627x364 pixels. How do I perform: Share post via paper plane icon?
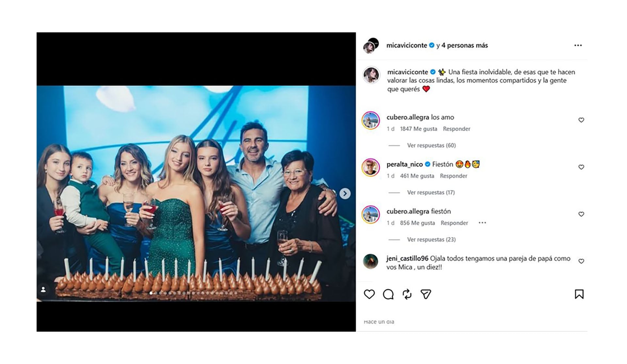click(426, 294)
